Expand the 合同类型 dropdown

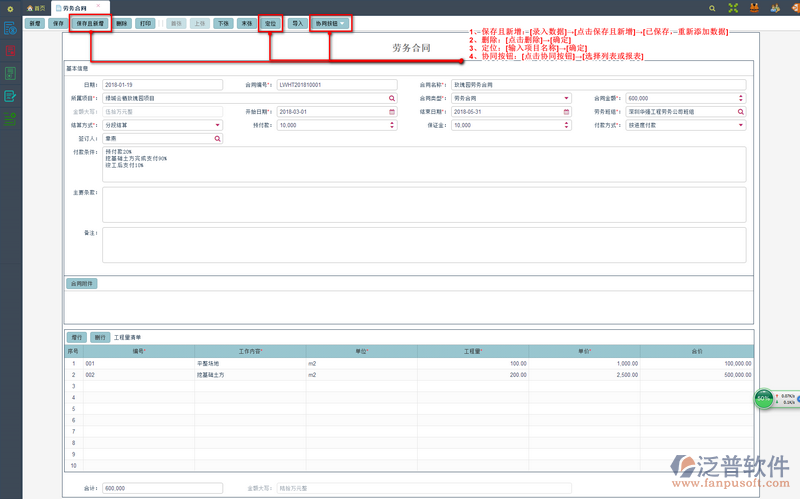point(567,99)
